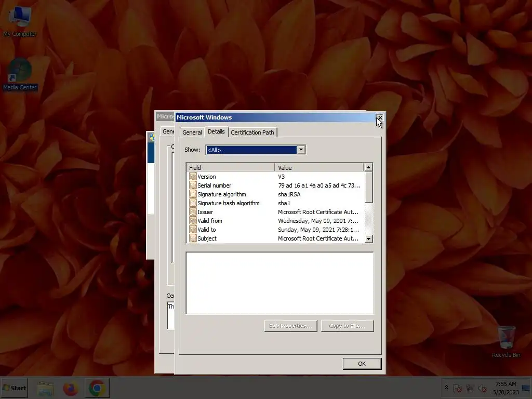Select the Version field icon
The height and width of the screenshot is (399, 532).
click(193, 177)
